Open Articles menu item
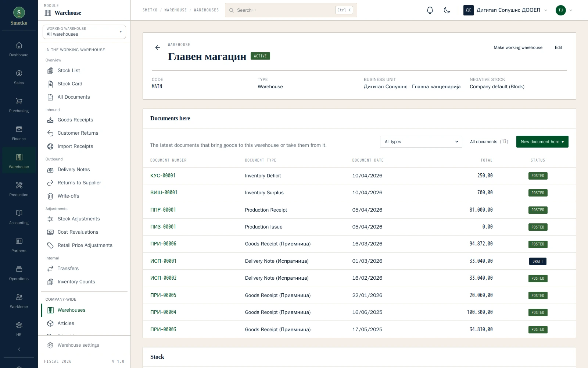 (84, 323)
